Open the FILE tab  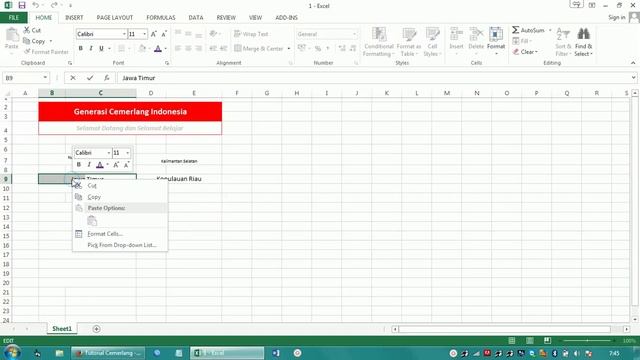(x=13, y=18)
